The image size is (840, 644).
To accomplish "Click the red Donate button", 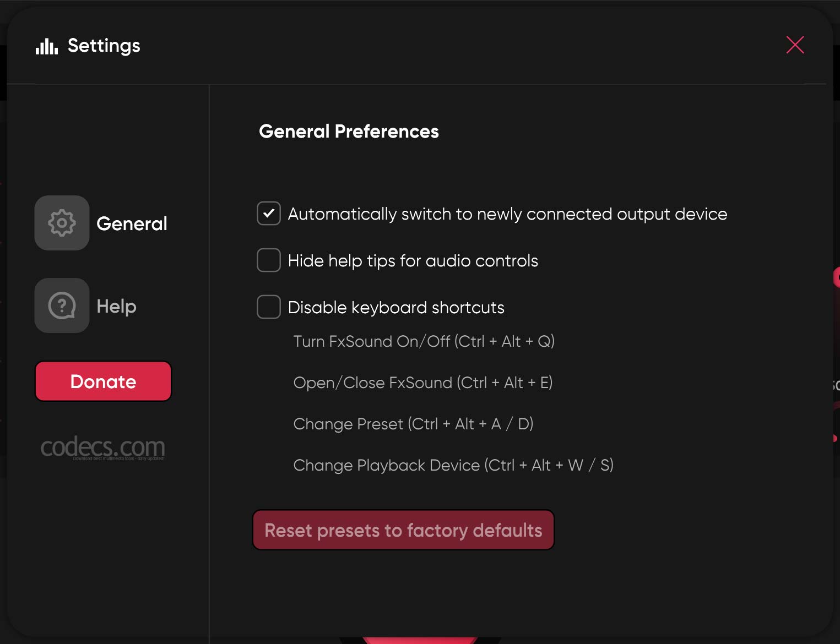I will tap(103, 381).
